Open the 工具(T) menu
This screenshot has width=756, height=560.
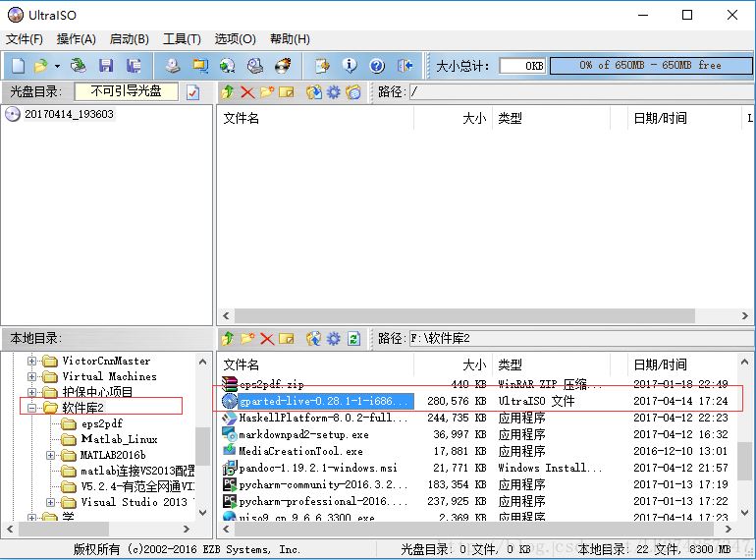click(x=182, y=38)
